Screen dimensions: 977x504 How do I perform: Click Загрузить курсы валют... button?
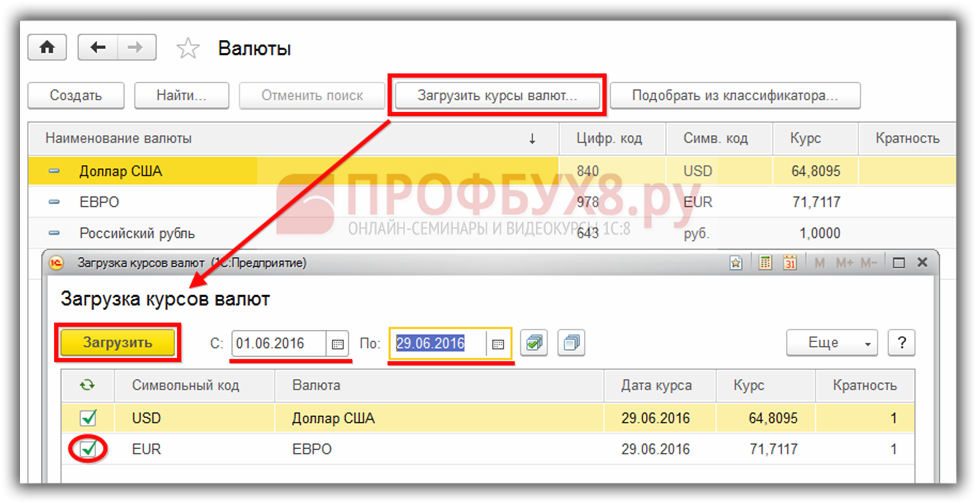click(497, 95)
